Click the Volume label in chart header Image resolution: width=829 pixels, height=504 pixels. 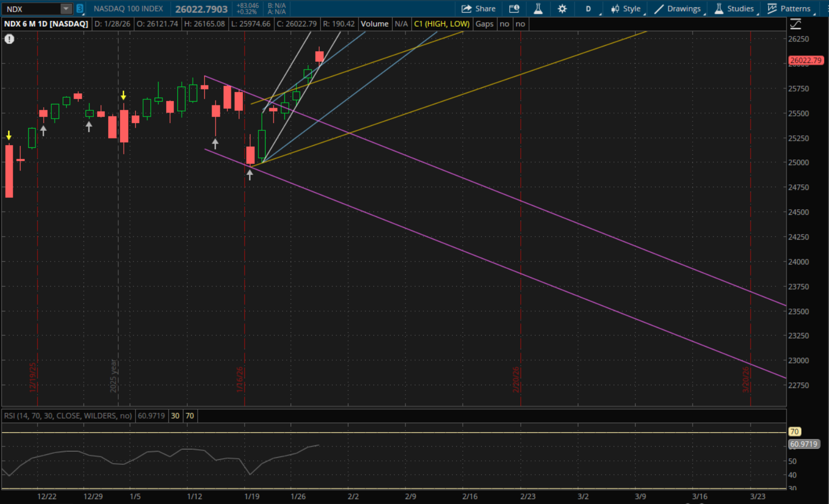[374, 24]
